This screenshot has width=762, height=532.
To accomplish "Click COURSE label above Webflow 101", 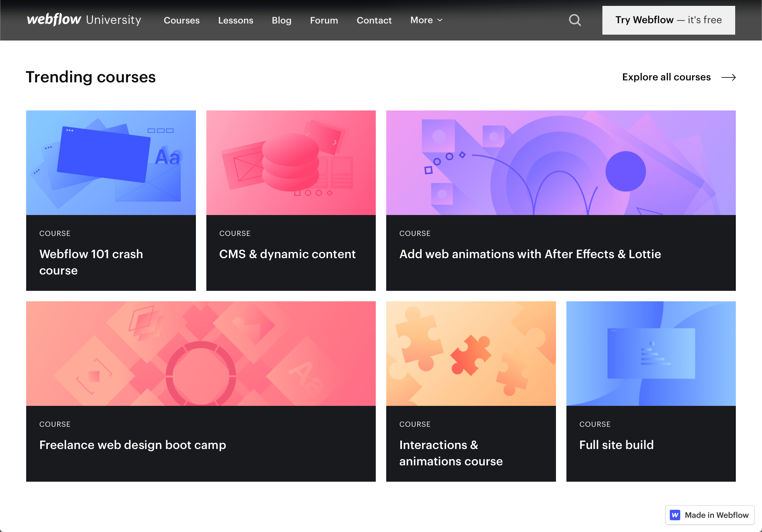I will point(55,233).
